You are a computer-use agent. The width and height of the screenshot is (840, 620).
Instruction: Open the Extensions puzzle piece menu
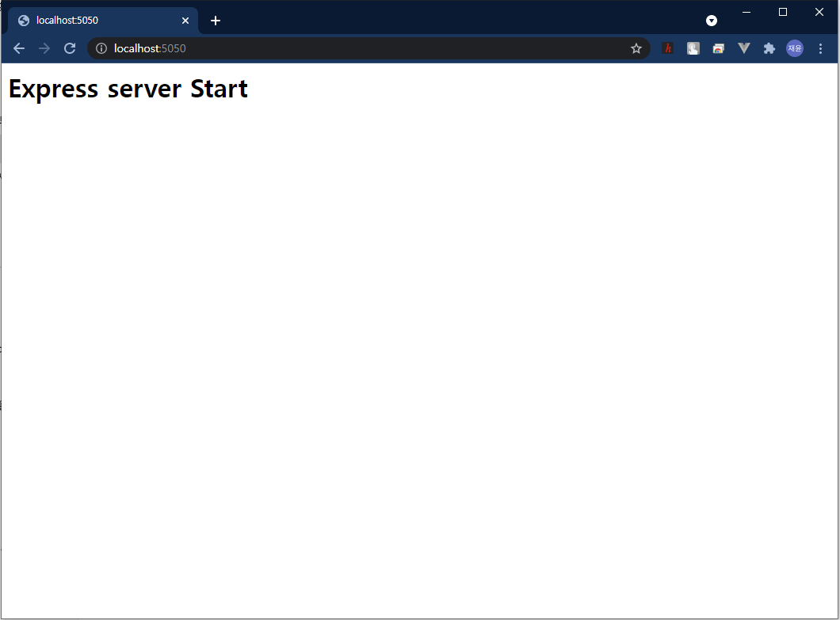(x=769, y=49)
